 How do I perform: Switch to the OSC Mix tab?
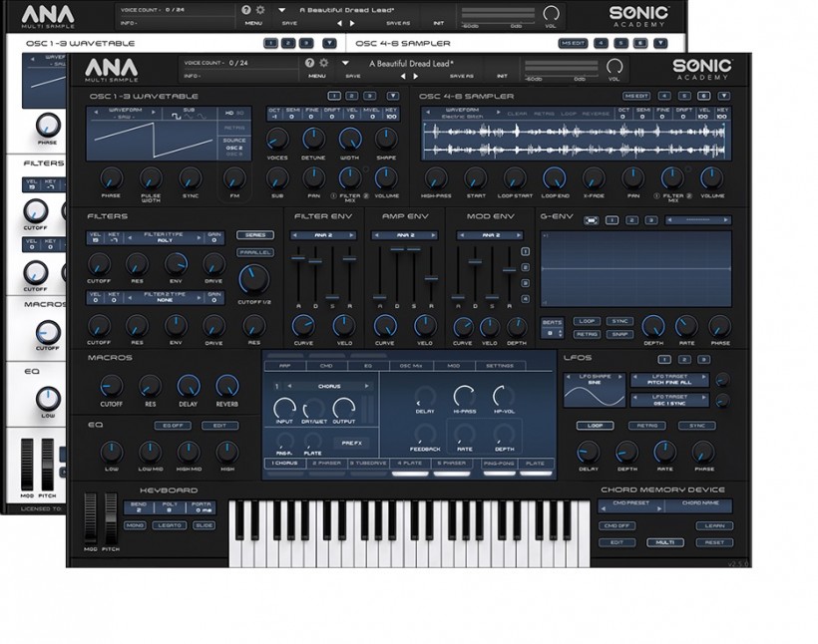click(x=410, y=366)
